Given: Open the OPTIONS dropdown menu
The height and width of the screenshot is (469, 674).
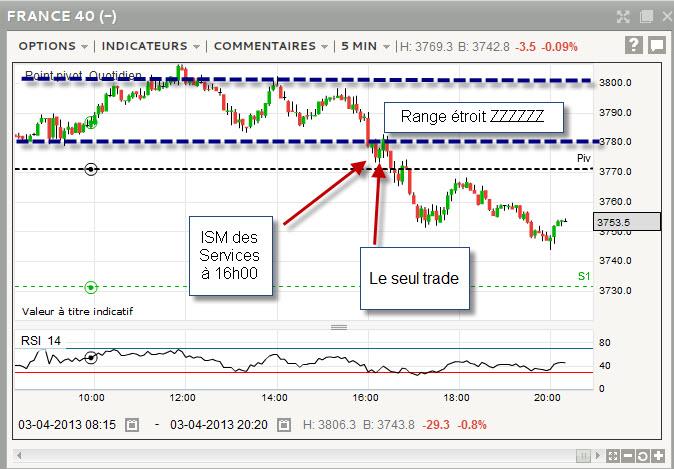Looking at the screenshot, I should pos(53,46).
